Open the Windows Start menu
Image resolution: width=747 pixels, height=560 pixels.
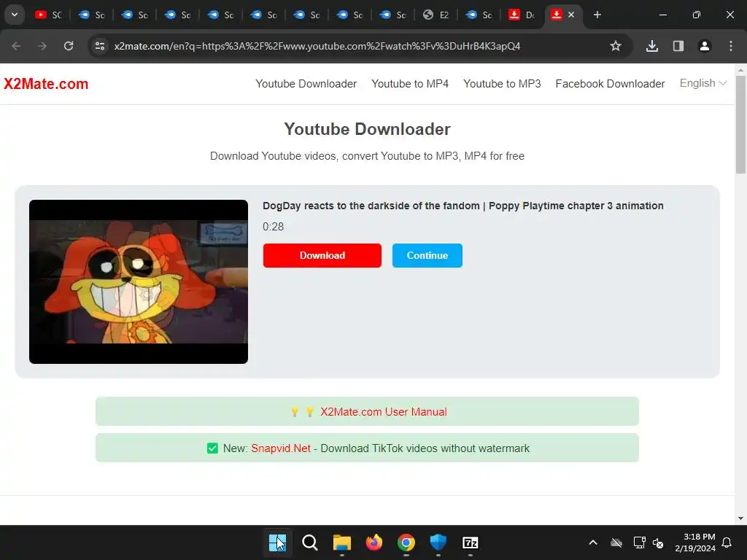pos(277,542)
